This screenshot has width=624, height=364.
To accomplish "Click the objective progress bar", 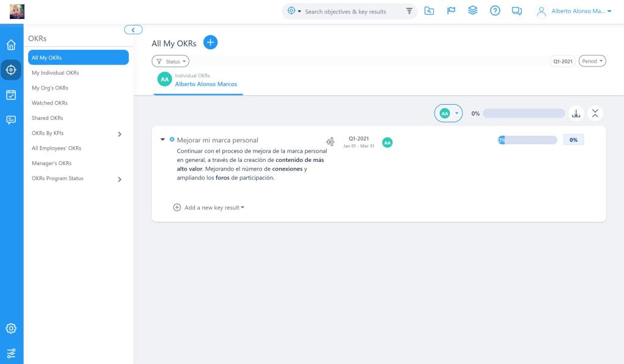I will point(528,140).
